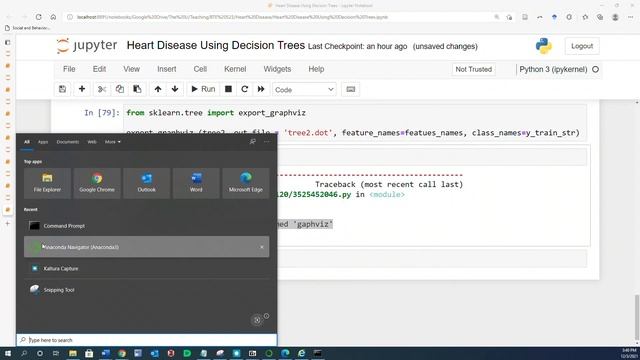Open the Cell menu
This screenshot has height=360, width=640.
click(200, 69)
